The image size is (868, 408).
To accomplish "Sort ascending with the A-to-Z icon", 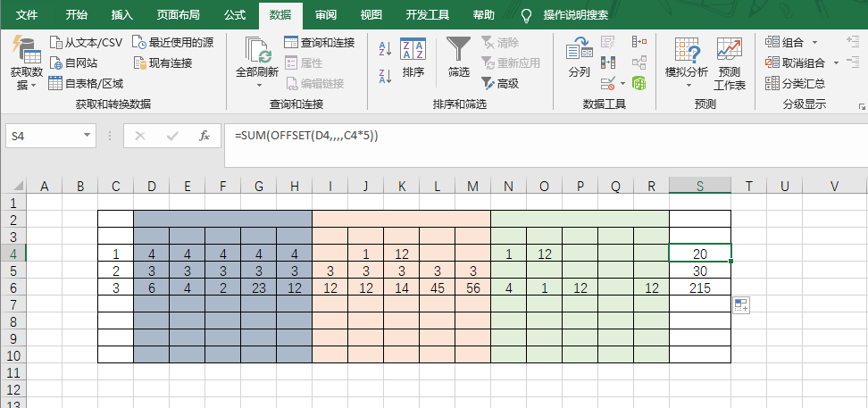I will [385, 49].
